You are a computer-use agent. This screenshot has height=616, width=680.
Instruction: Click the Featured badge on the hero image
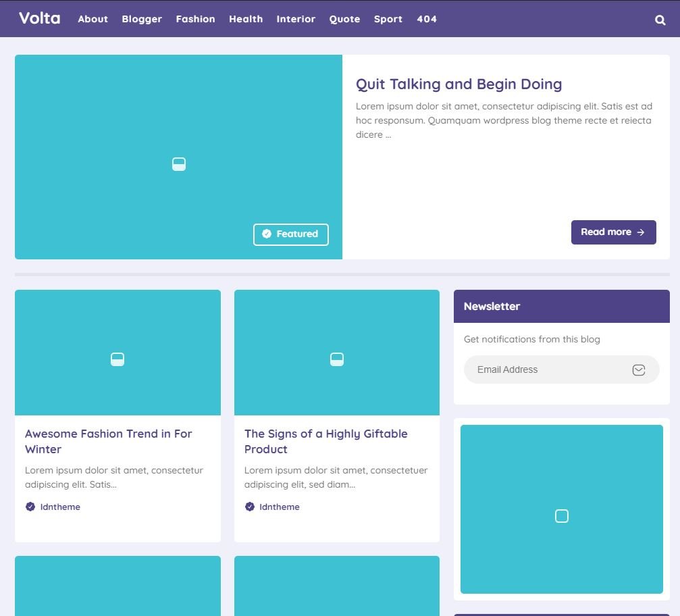tap(291, 234)
